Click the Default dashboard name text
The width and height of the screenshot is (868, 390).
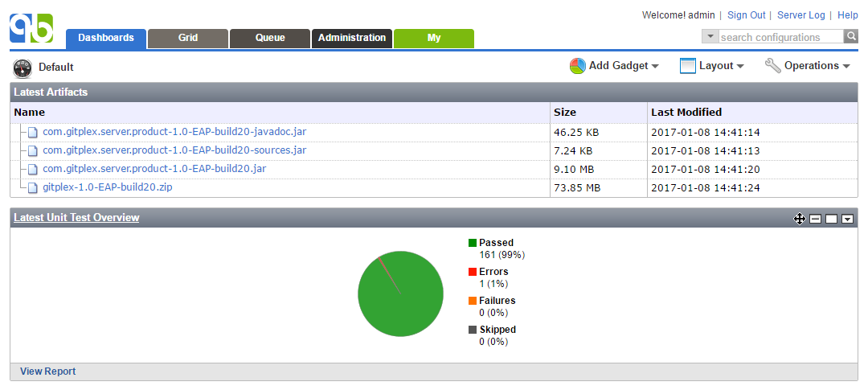tap(56, 67)
